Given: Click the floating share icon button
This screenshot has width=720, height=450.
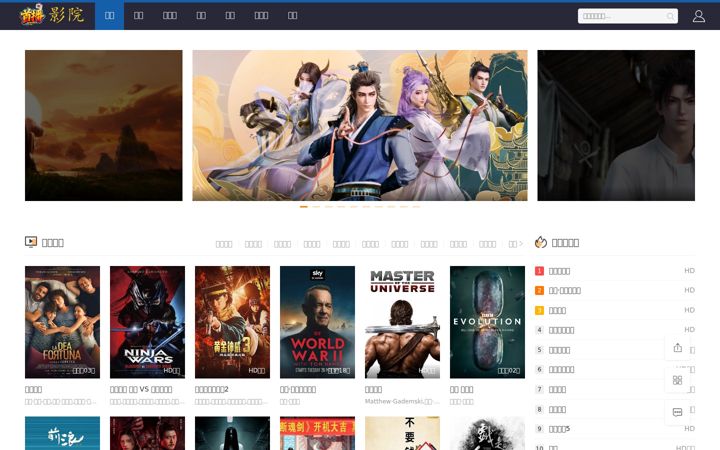Looking at the screenshot, I should pyautogui.click(x=678, y=348).
